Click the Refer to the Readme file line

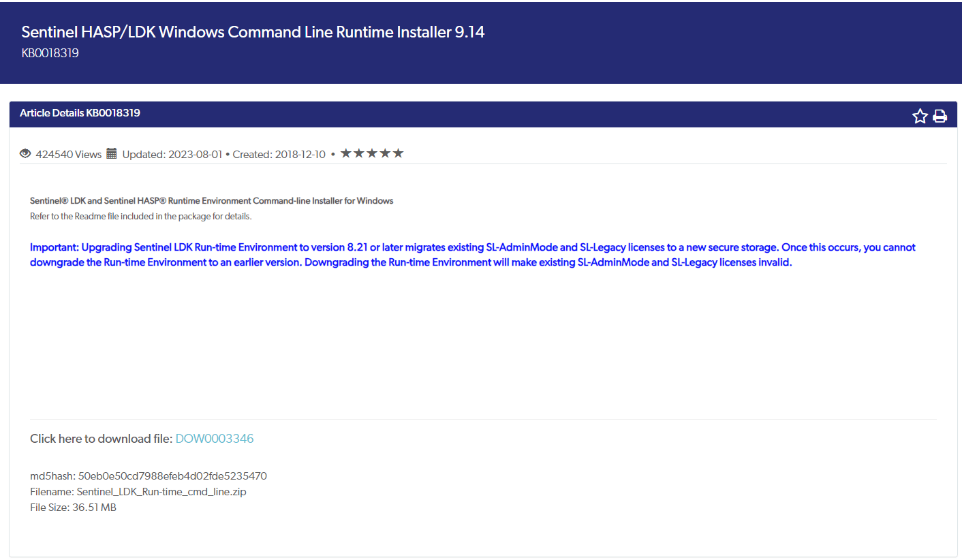141,217
